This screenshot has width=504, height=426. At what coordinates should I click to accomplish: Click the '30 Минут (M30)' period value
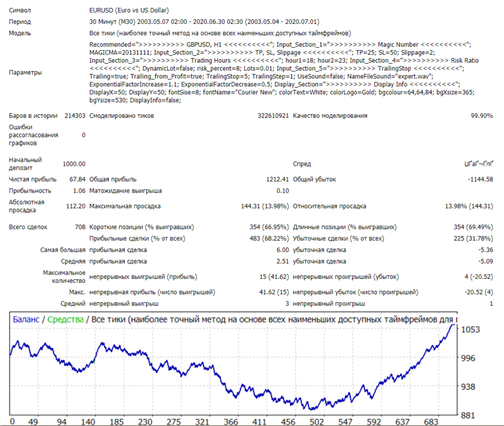click(112, 22)
